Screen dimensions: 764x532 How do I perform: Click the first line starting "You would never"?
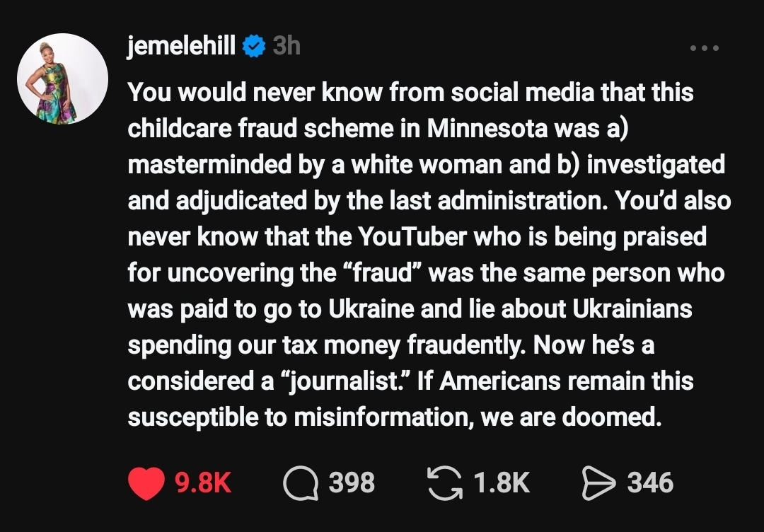click(x=410, y=92)
